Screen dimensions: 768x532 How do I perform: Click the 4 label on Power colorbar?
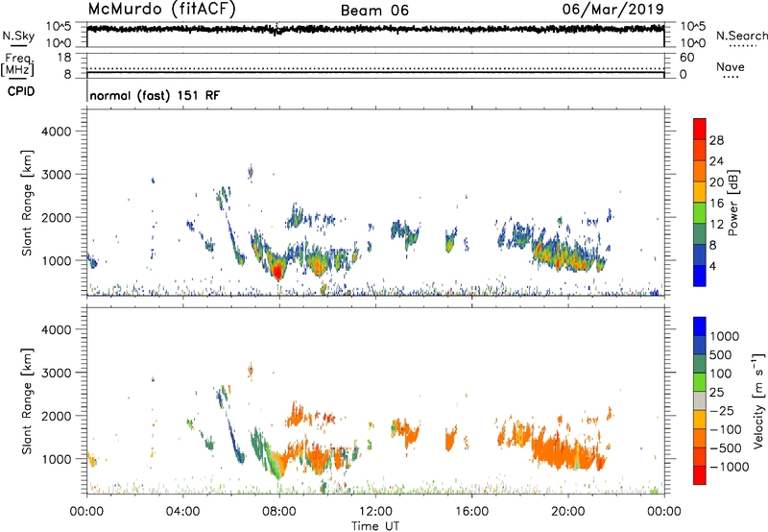point(712,267)
